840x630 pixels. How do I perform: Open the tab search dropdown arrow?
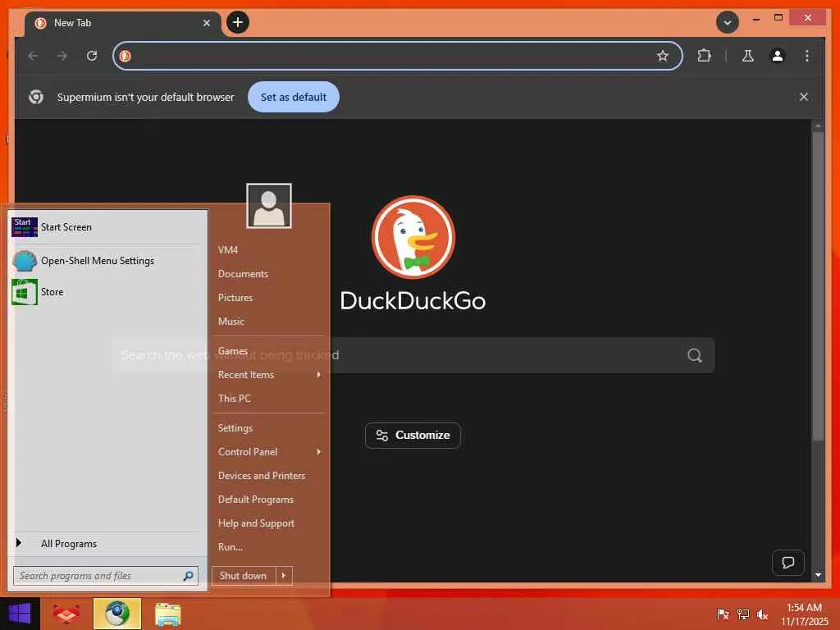(728, 22)
